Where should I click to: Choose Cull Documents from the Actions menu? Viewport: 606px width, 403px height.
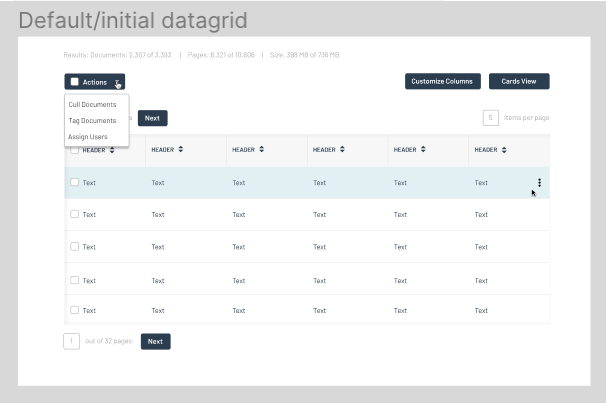tap(93, 104)
